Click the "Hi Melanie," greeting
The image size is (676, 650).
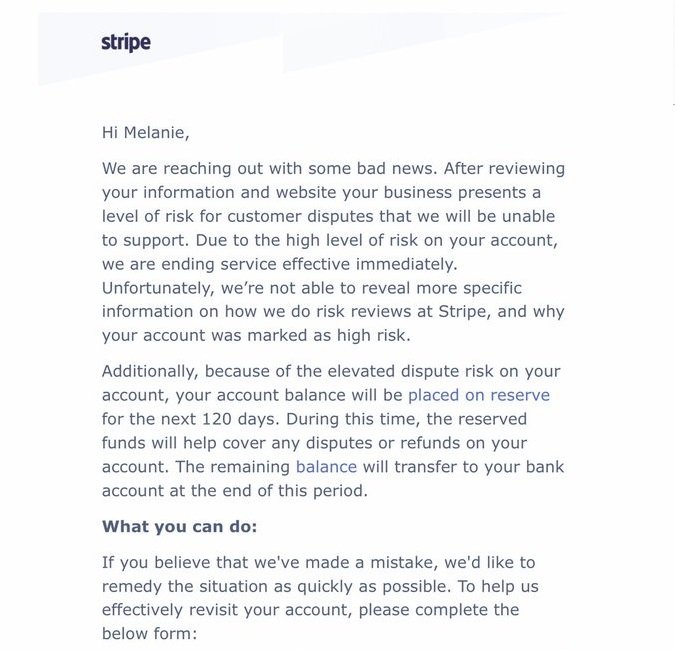(146, 132)
